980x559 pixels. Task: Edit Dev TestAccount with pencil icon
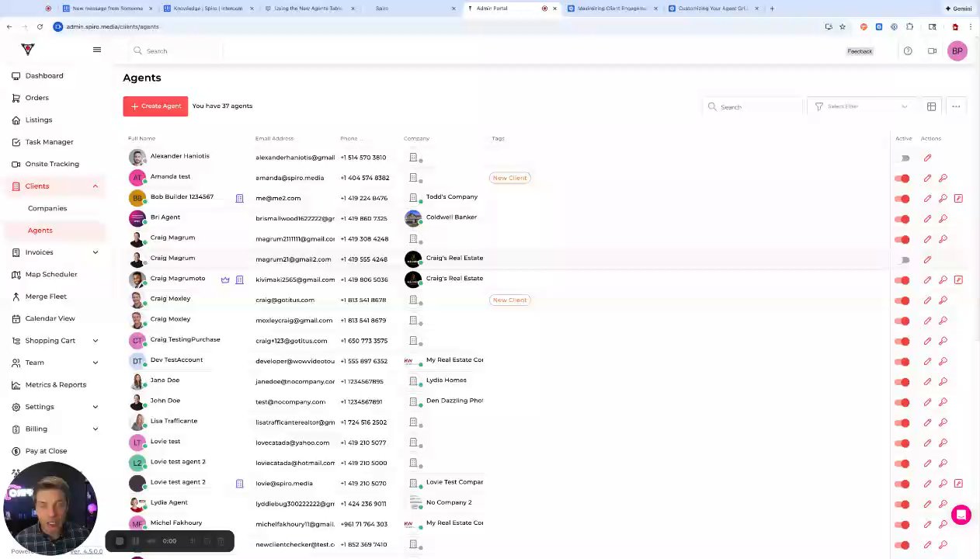[x=927, y=361]
